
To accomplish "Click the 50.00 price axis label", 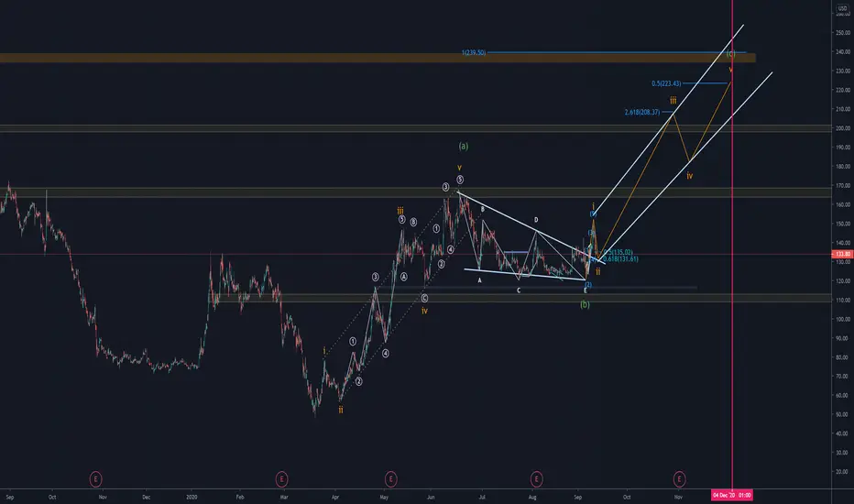I will 843,414.
